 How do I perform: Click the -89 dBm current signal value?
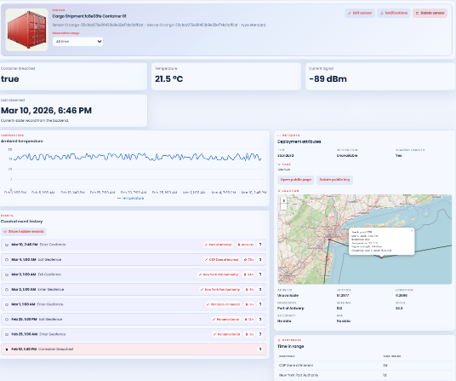(x=328, y=79)
